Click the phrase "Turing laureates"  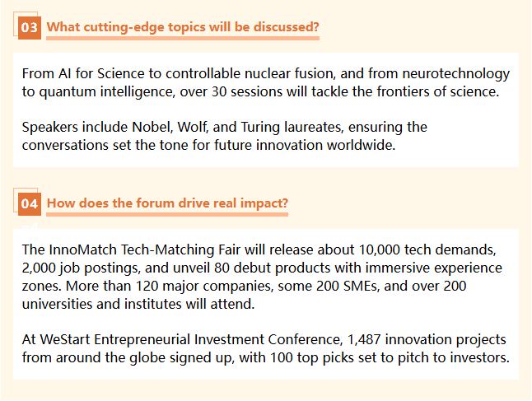tap(291, 128)
